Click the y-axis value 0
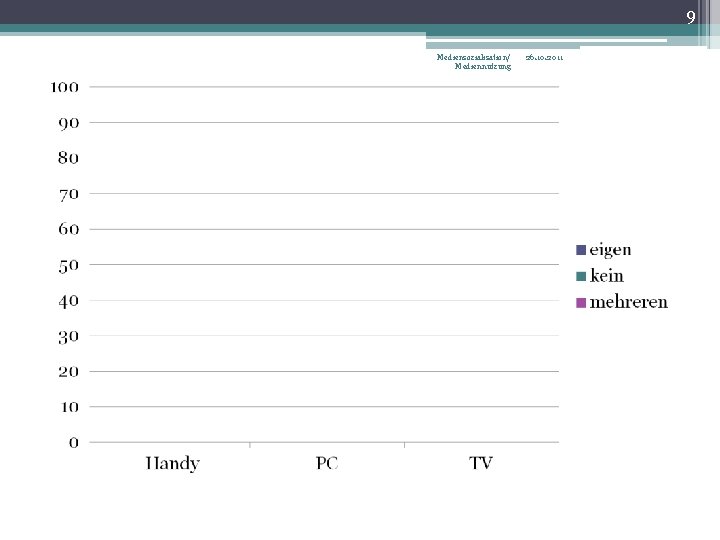 [x=74, y=443]
